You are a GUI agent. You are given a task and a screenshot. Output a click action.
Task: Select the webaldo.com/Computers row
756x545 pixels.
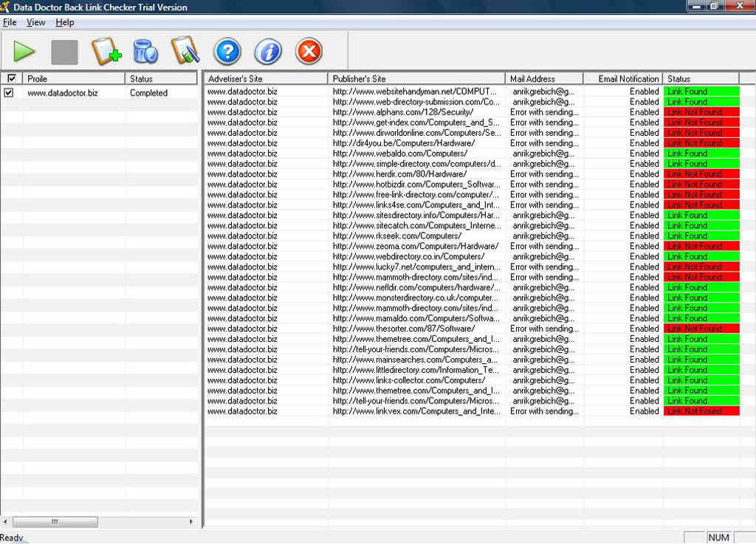tap(472, 154)
